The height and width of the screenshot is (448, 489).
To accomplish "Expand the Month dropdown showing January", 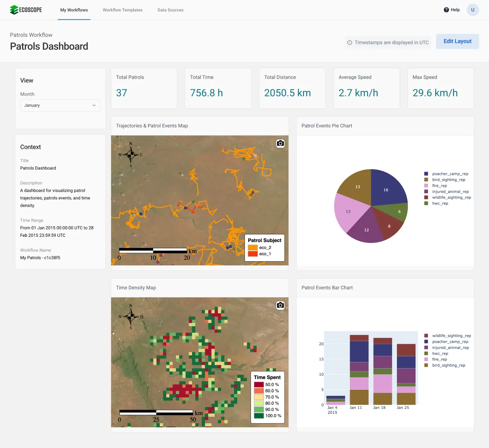I will click(60, 105).
